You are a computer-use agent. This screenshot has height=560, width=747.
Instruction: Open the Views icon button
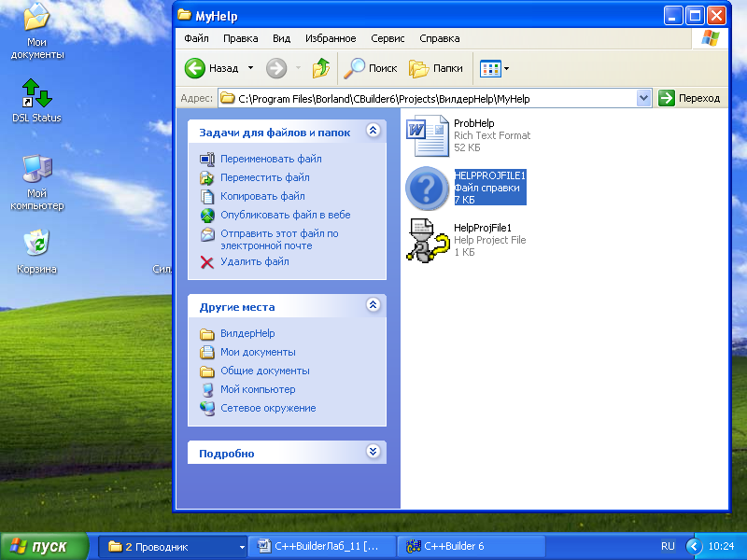tap(490, 68)
